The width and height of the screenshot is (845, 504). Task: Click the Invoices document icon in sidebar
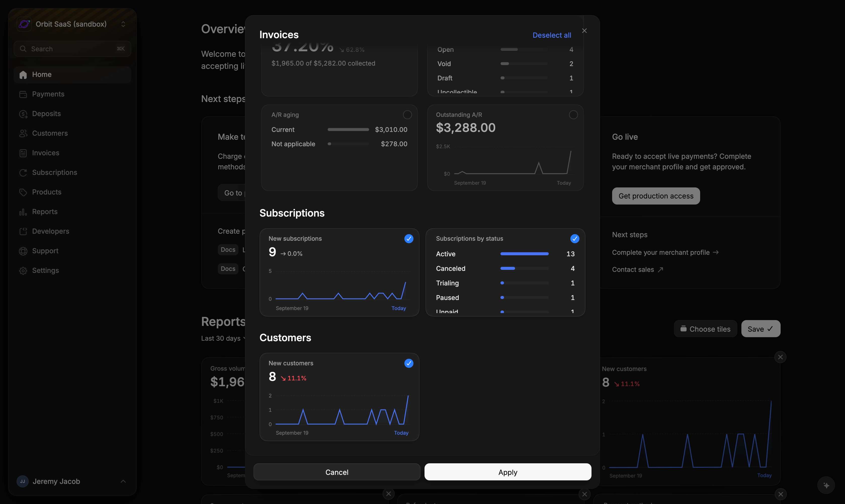point(23,153)
